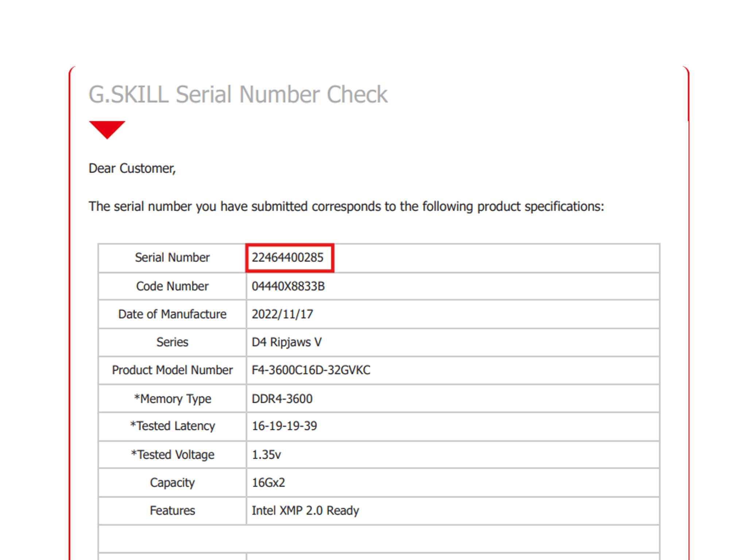Viewport: 747px width, 560px height.
Task: Select the D4 Ripjaws V series value
Action: coord(287,342)
